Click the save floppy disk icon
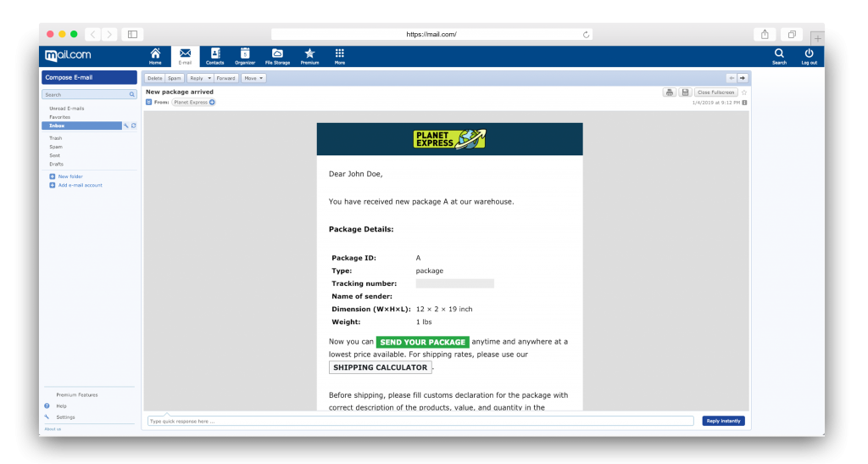Viewport: 868px width, 464px height. tap(685, 92)
